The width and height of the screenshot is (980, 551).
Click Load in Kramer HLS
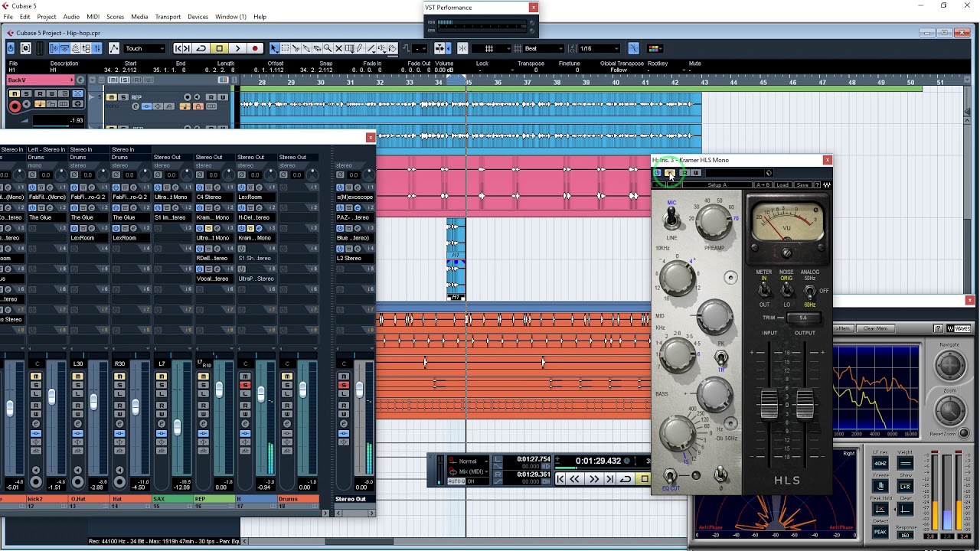point(782,185)
